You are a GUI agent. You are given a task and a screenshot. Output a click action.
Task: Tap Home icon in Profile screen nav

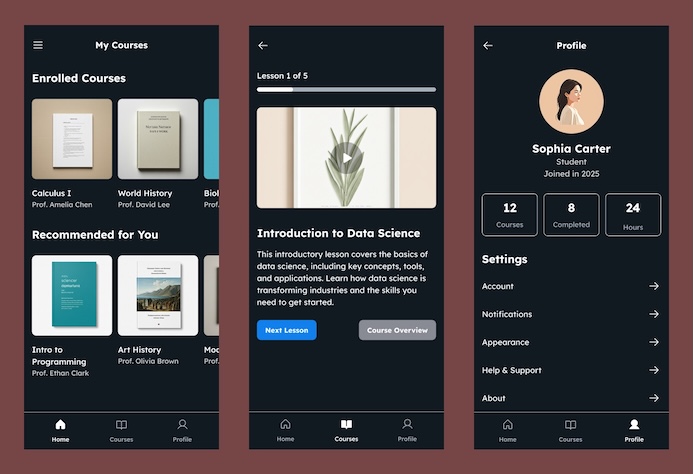(x=508, y=425)
